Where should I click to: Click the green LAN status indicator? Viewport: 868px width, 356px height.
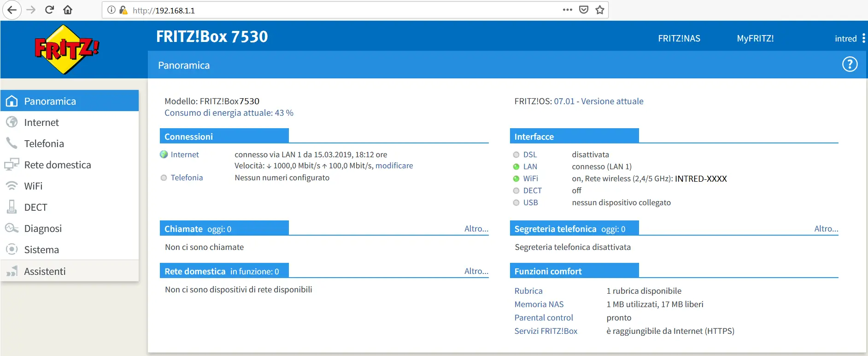pos(516,166)
